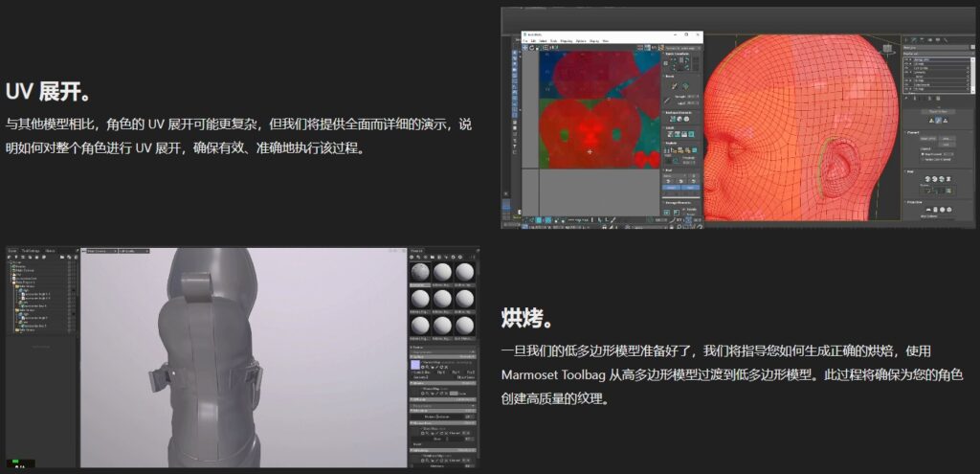This screenshot has height=474, width=980.
Task: Click Pack Together in Arrange Elements rollout
Action: (677, 212)
